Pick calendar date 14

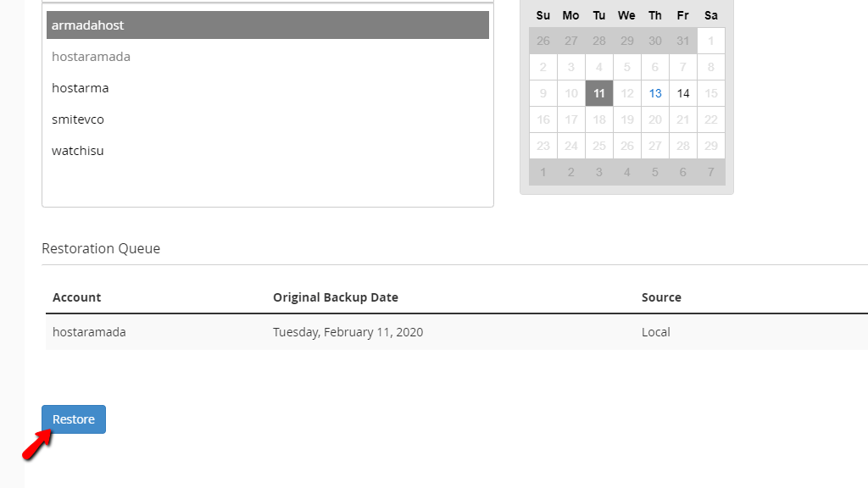coord(683,93)
